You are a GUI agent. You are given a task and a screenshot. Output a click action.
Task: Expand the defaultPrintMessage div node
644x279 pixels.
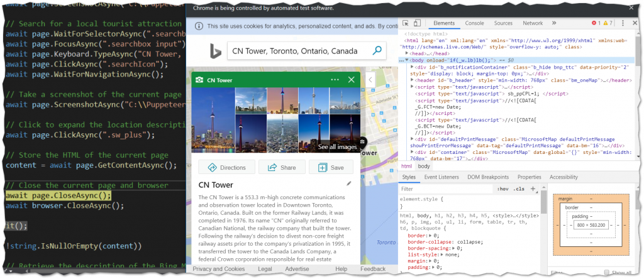(x=413, y=139)
